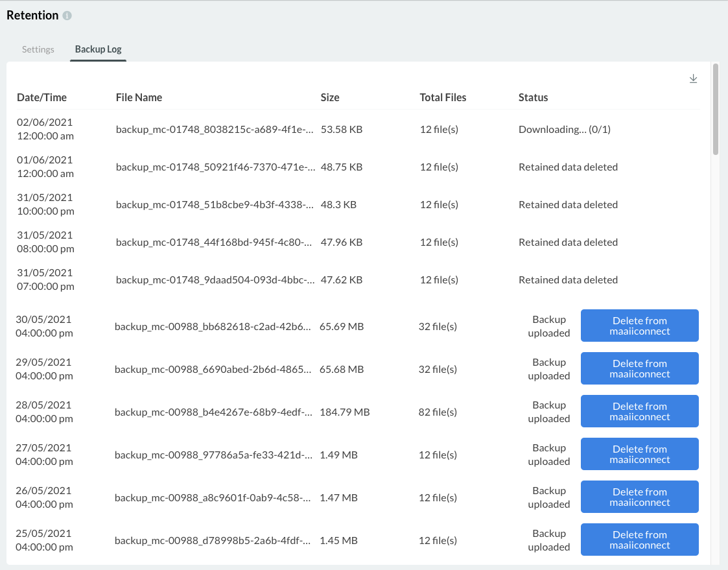Delete the 26/05/2021 backup from maaiiconnect
The height and width of the screenshot is (570, 728).
pyautogui.click(x=639, y=497)
